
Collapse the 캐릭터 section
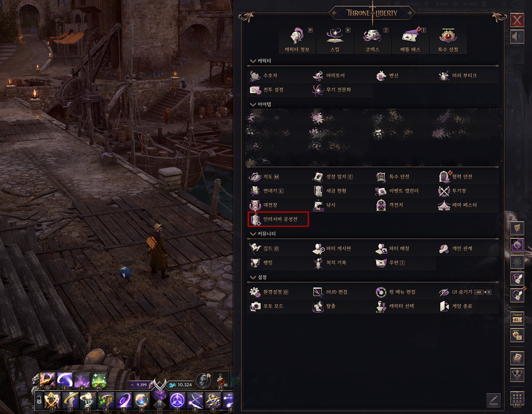tap(253, 61)
